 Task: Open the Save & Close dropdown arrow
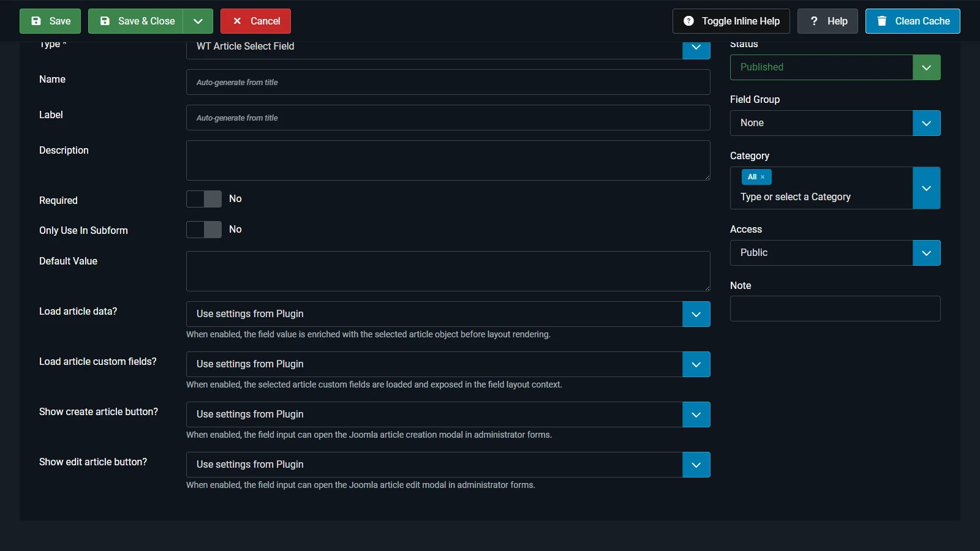point(198,21)
